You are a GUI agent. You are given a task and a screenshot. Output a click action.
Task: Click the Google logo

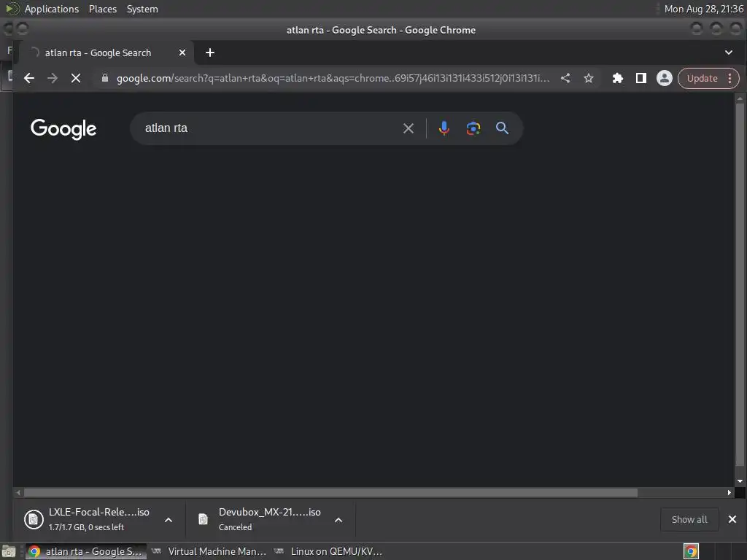coord(63,128)
